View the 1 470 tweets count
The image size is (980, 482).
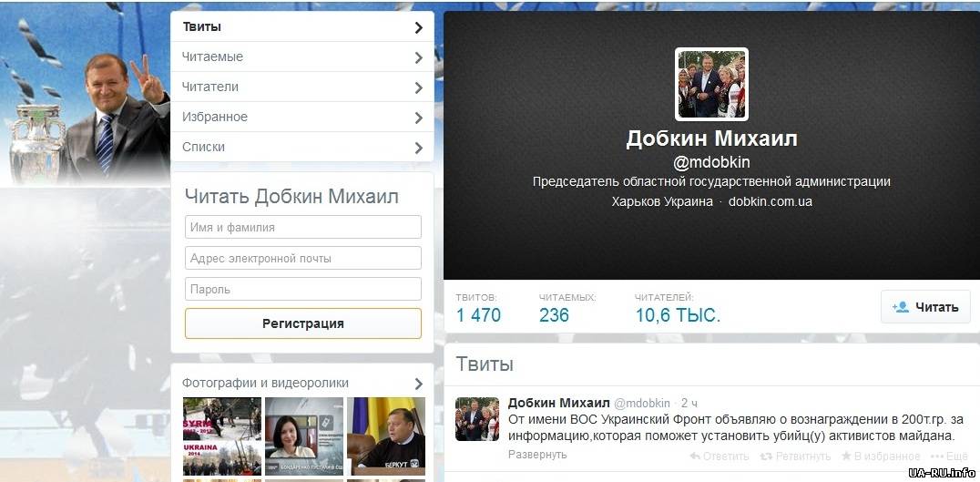tap(478, 315)
